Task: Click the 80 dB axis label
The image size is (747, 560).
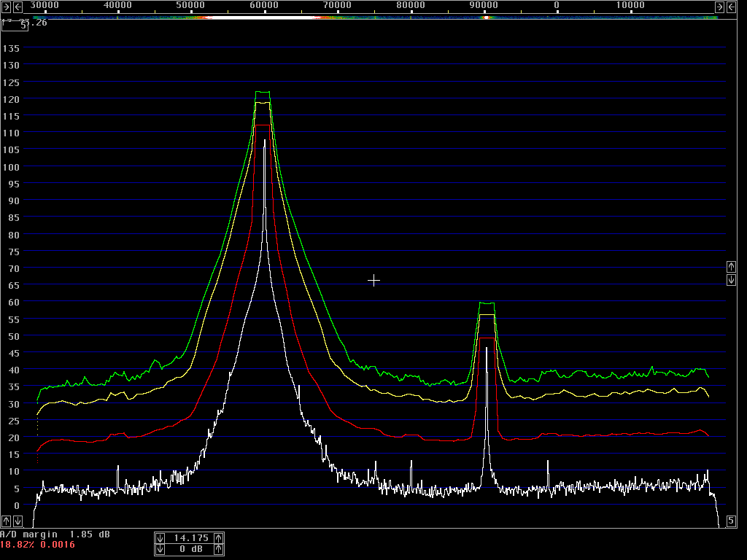Action: pyautogui.click(x=14, y=235)
